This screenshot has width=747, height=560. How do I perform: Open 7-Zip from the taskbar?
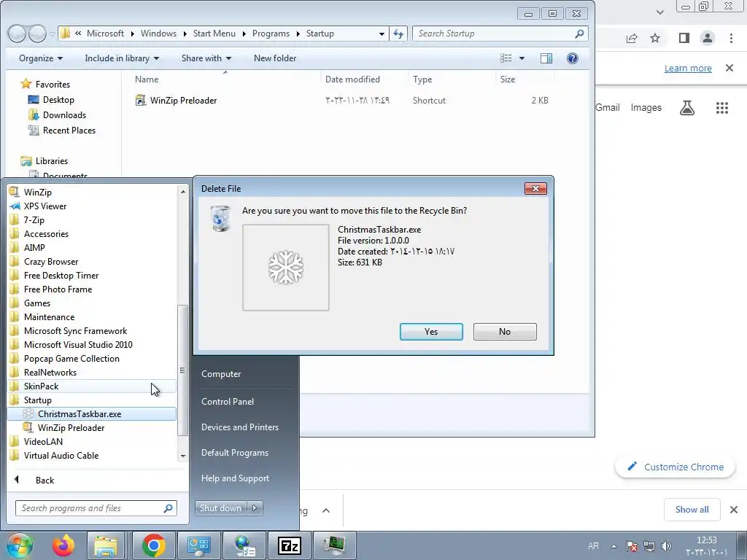pos(290,545)
